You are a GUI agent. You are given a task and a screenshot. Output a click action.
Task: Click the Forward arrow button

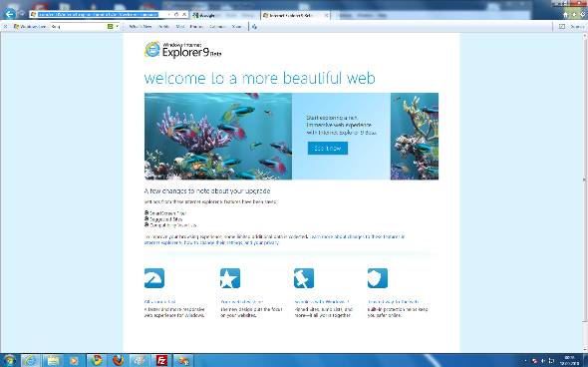point(21,14)
